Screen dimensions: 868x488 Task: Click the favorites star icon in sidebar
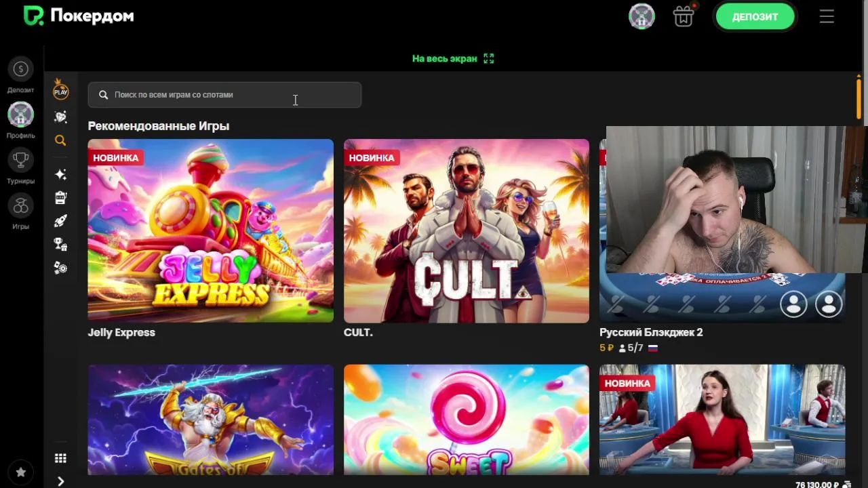tap(20, 472)
